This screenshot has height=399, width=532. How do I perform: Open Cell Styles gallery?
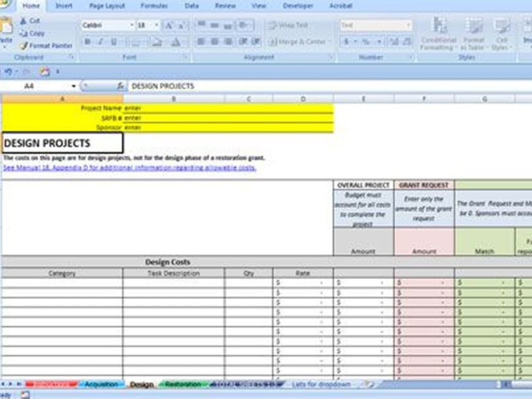click(502, 34)
